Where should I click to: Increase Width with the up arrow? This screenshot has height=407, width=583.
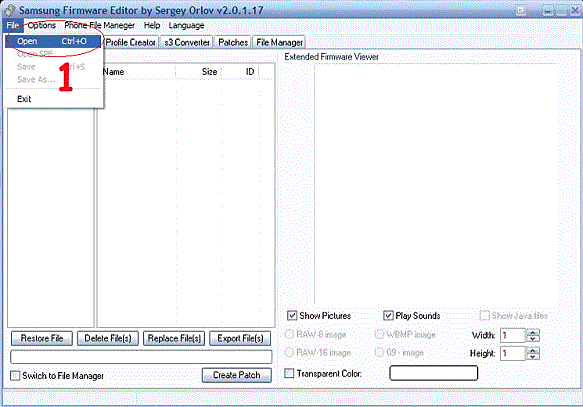click(533, 332)
